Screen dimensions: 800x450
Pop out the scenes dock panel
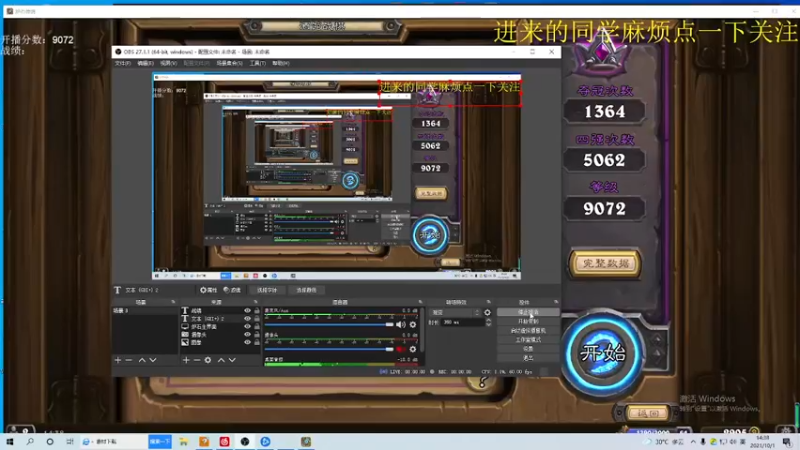[173, 302]
